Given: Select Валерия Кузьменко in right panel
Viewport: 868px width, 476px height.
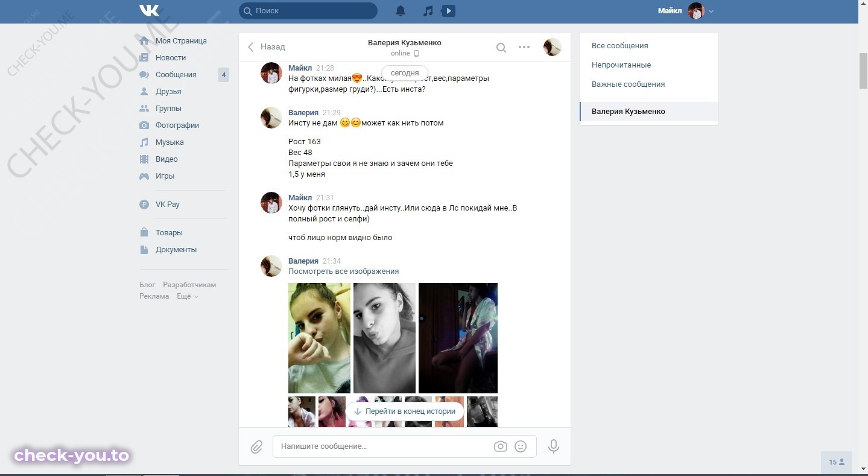Looking at the screenshot, I should (649, 112).
